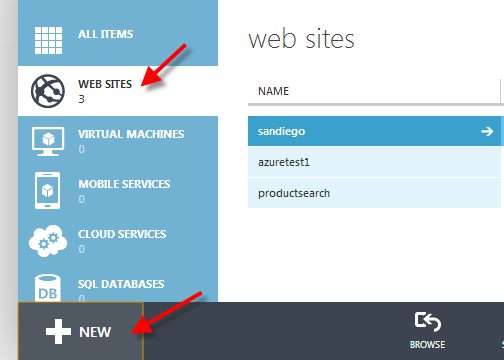Image resolution: width=504 pixels, height=360 pixels.
Task: Open the Web Sites section
Action: coord(118,91)
